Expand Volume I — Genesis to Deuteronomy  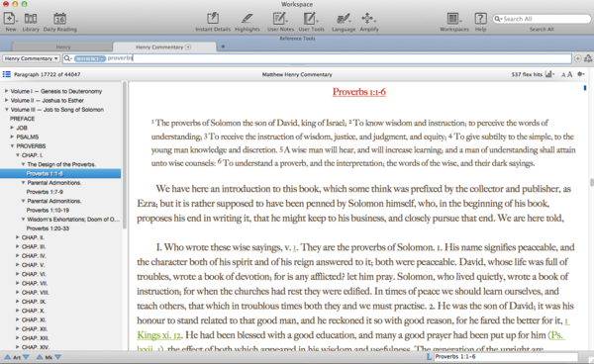click(x=7, y=91)
